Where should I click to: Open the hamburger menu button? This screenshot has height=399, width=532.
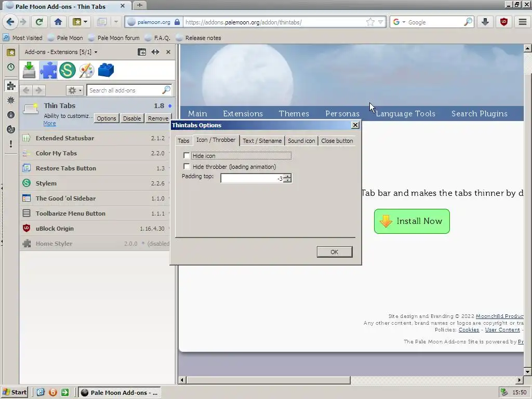pyautogui.click(x=523, y=22)
